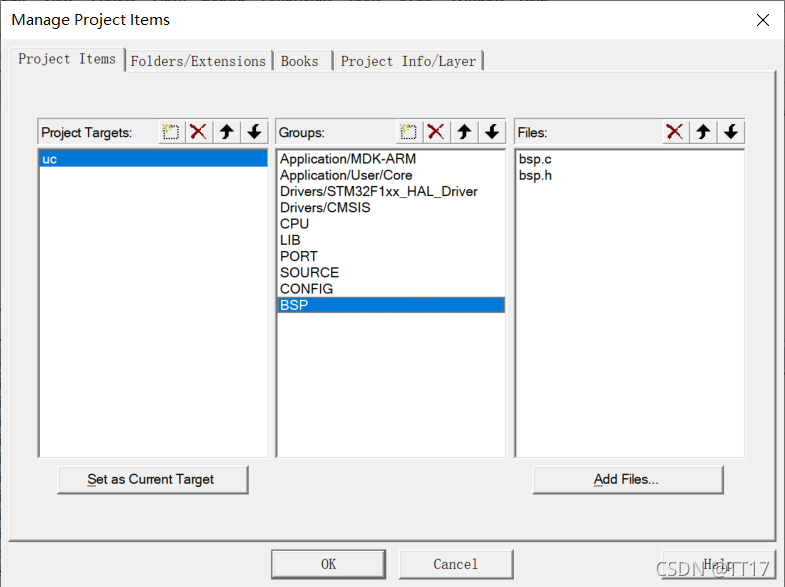Select the CONFIG group
The width and height of the screenshot is (785, 587).
pyautogui.click(x=390, y=289)
